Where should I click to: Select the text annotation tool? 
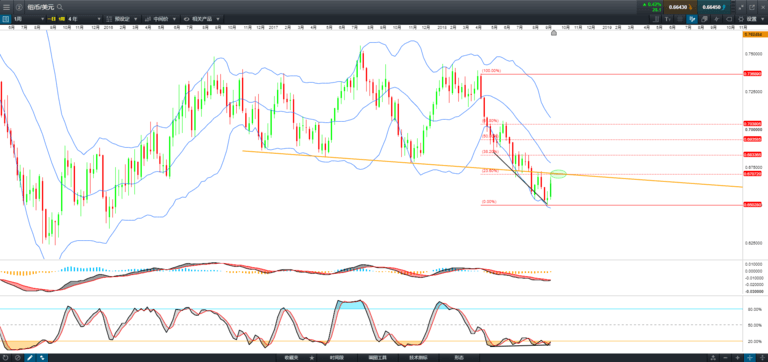point(668,19)
